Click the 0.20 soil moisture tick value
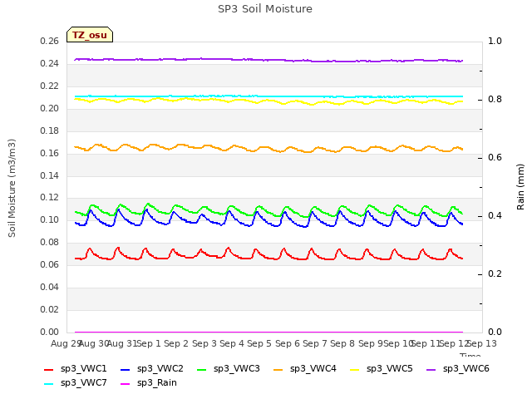Screen dimensions: 532x399 [50, 109]
